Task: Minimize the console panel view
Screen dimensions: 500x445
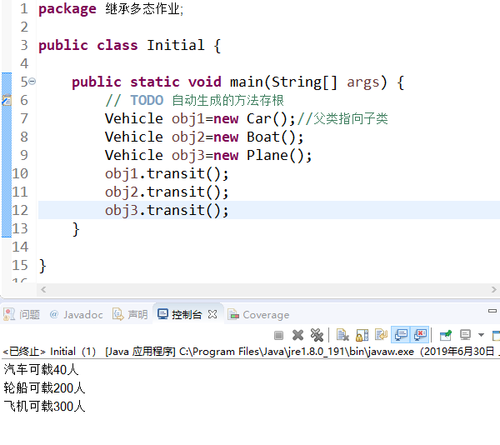Action: (x=492, y=311)
